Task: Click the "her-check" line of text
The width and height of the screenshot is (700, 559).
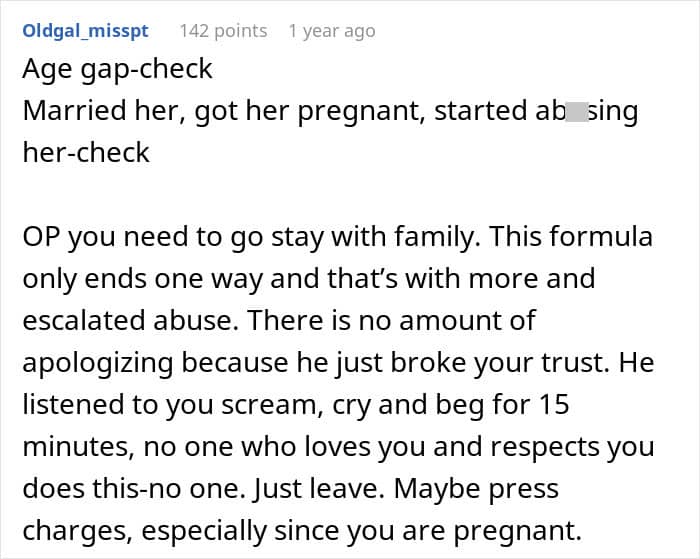Action: click(x=85, y=152)
